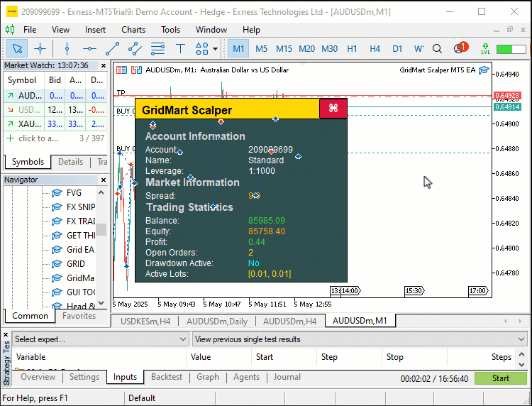Click Navigator scrollbar up arrow
Screen dimensions: 532x406
pos(101,192)
